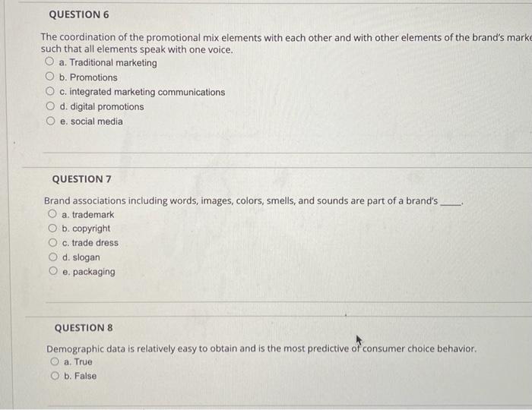Select 'Traditional marketing' for Question 6

(49, 61)
